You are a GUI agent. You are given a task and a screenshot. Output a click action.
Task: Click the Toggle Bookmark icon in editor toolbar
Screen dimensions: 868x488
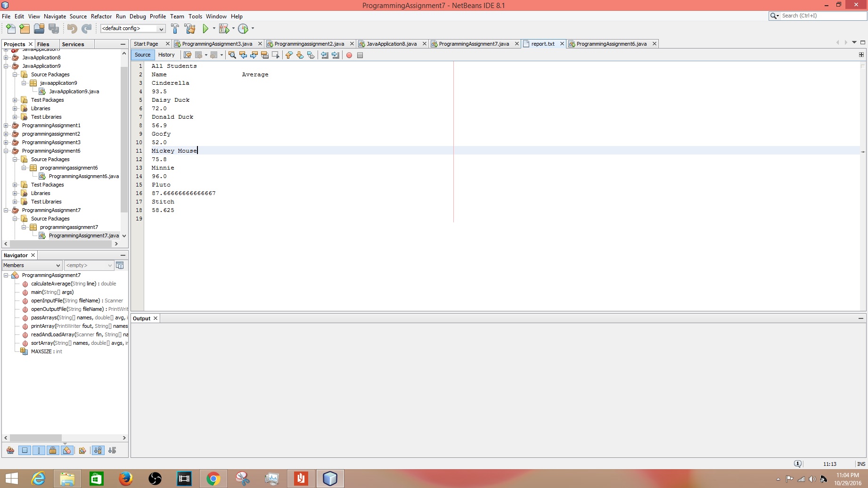pyautogui.click(x=311, y=55)
